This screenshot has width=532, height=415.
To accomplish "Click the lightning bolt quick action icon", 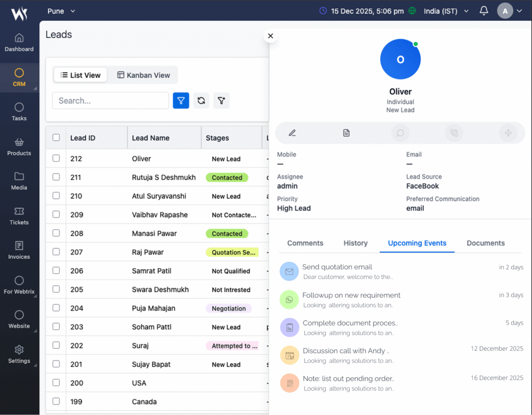I will pyautogui.click(x=508, y=133).
